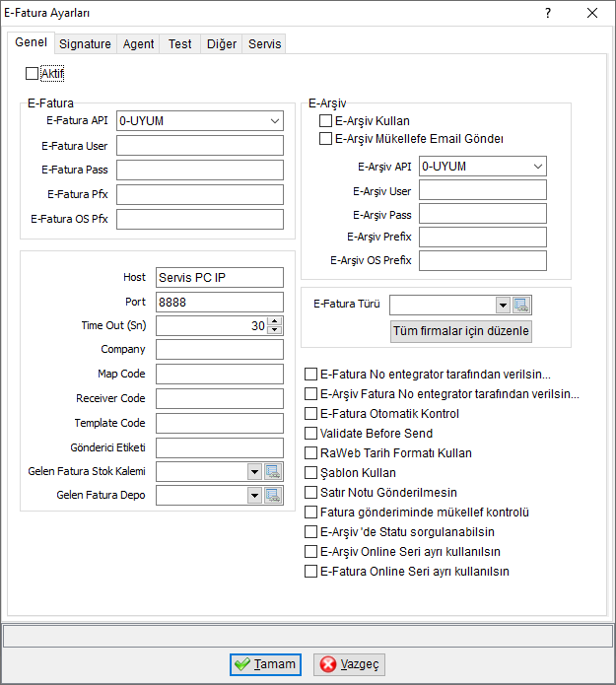Toggle Validate Before Send option
Screen dimensions: 616x685
[x=310, y=434]
